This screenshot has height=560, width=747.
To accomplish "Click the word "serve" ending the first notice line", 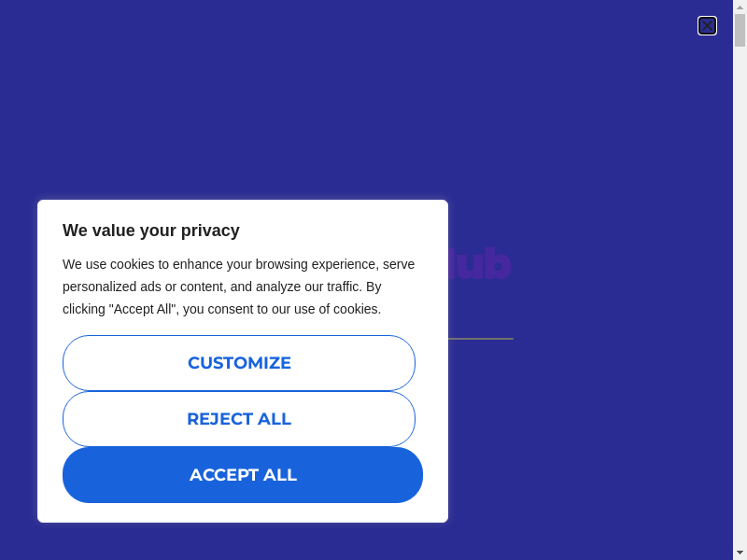I will [x=399, y=264].
